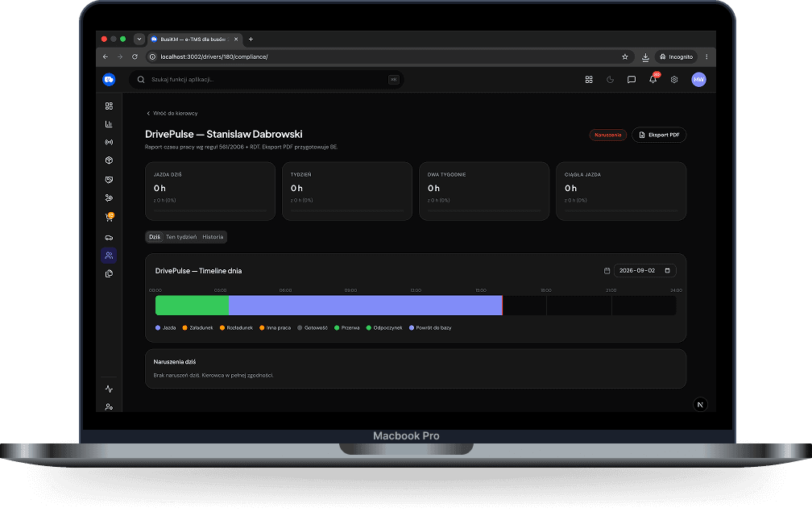
Task: Open the live broadcast signal sidebar icon
Action: (x=109, y=142)
